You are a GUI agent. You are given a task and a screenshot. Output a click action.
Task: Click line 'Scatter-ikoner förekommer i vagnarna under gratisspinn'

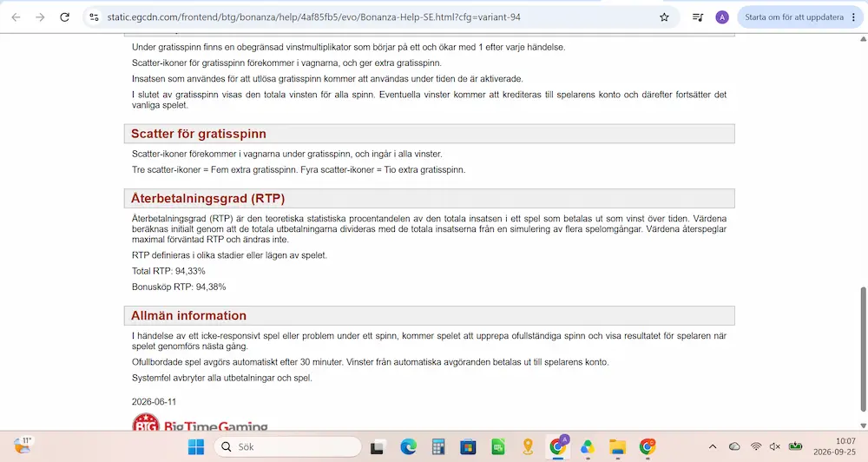click(x=286, y=154)
